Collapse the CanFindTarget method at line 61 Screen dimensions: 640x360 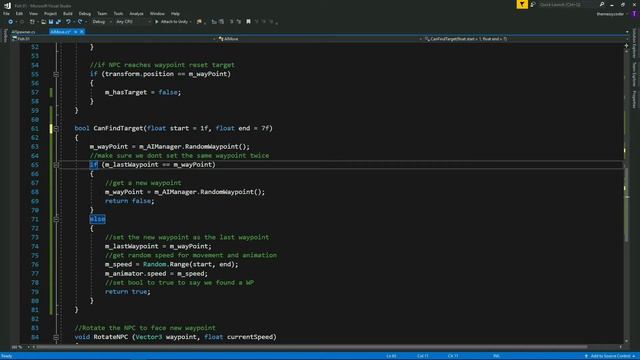click(x=56, y=129)
